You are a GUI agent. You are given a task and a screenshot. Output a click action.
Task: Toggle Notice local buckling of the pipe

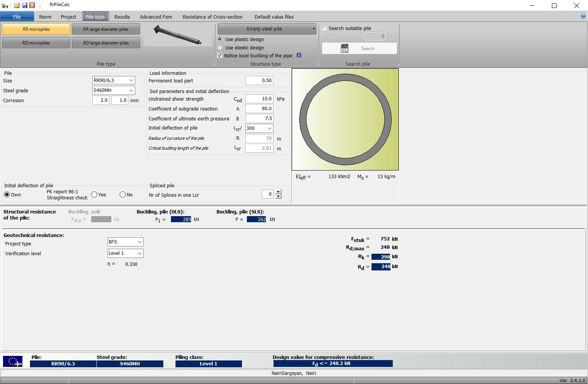[220, 55]
